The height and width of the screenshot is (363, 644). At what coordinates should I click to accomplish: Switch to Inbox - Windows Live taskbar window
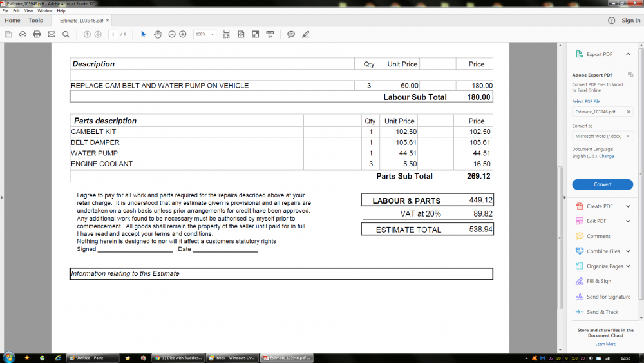(x=232, y=358)
